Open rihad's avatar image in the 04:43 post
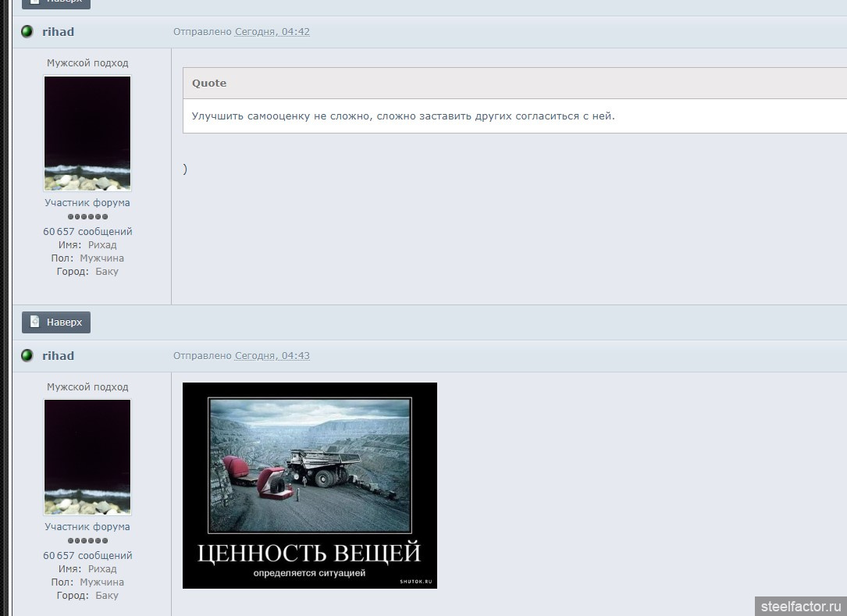This screenshot has width=847, height=616. point(87,458)
